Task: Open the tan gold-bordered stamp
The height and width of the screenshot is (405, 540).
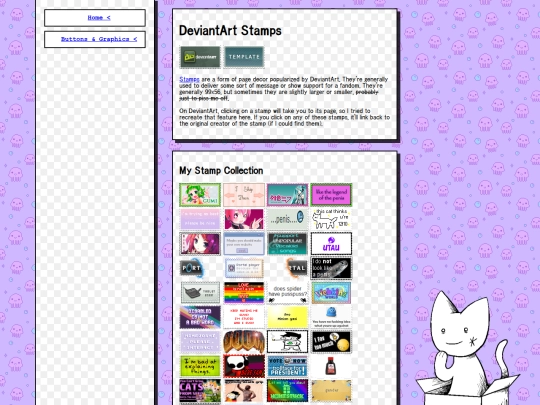Action: tap(331, 391)
